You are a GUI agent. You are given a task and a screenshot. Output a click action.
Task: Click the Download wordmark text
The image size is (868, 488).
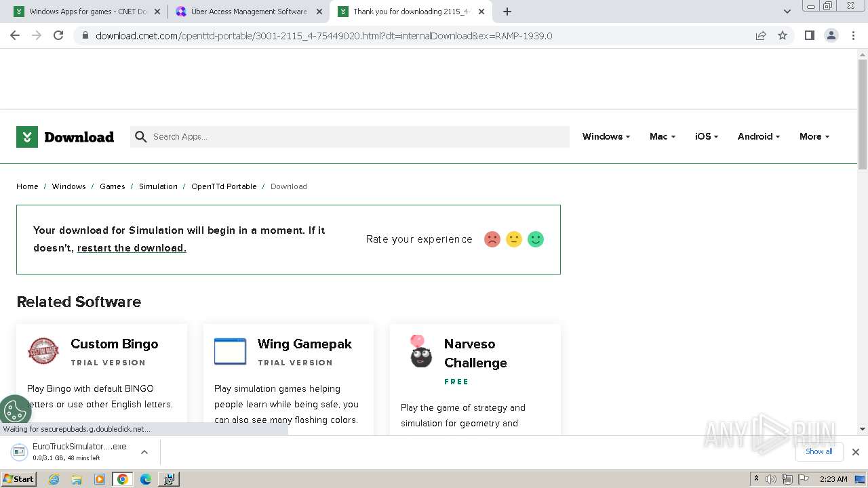[x=79, y=137]
